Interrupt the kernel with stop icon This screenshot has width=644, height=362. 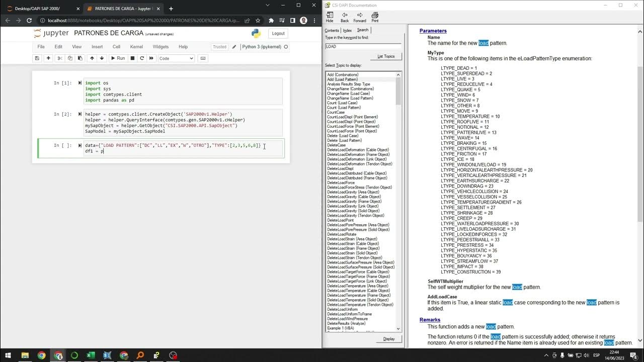point(132,58)
